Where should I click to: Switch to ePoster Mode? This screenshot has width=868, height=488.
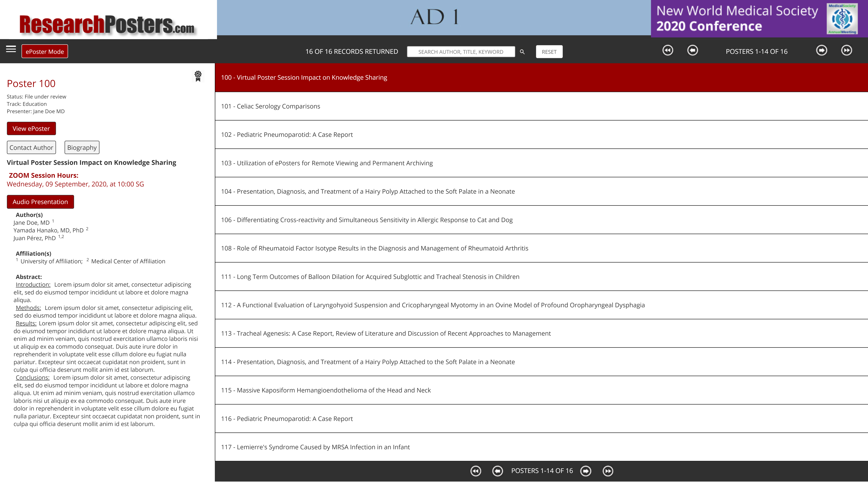(45, 51)
